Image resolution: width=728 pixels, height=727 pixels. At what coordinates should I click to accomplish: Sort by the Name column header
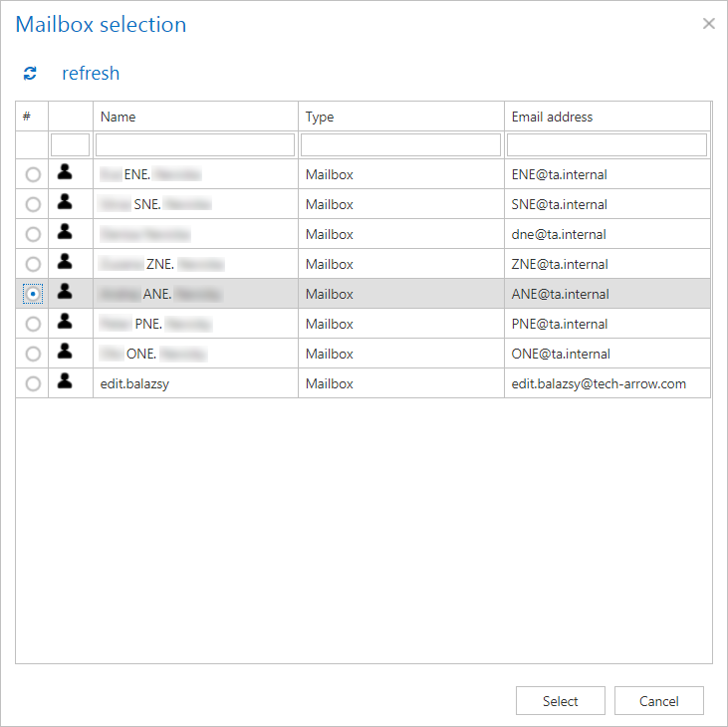pyautogui.click(x=119, y=117)
